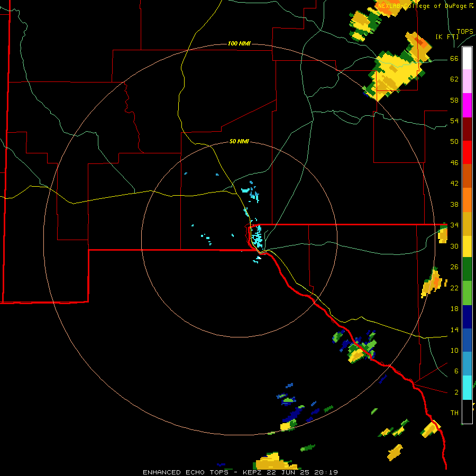
Task: Click the '54' legend value
Action: pos(454,121)
